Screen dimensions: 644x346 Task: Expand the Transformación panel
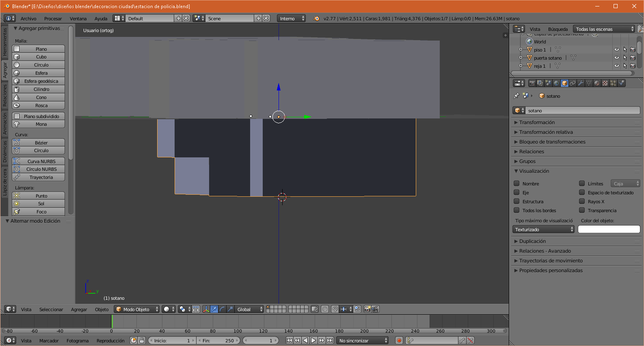point(537,122)
